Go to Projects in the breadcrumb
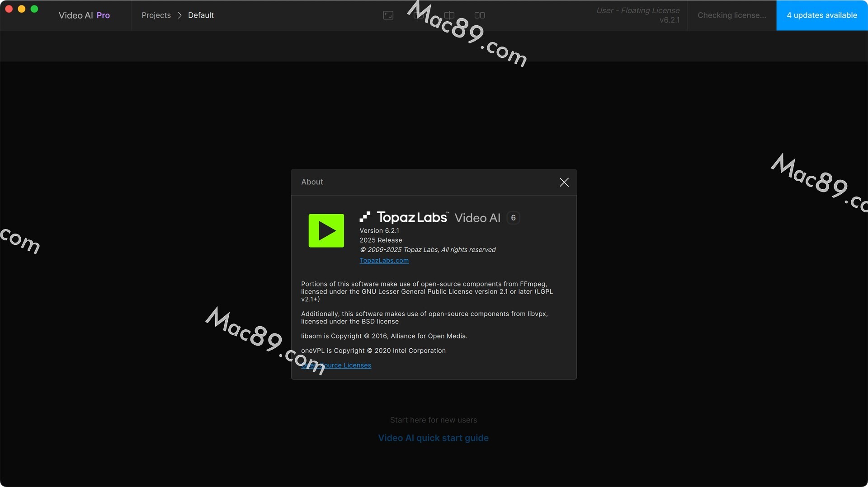The image size is (868, 487). (156, 15)
